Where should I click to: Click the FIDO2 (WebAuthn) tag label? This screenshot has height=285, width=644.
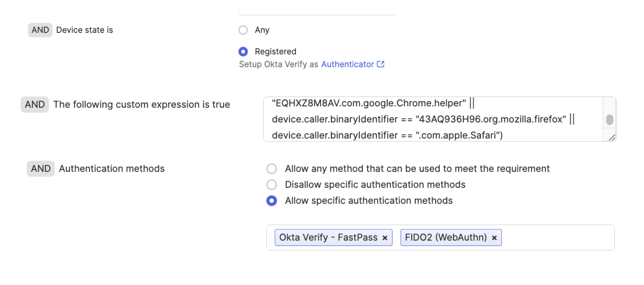point(445,237)
